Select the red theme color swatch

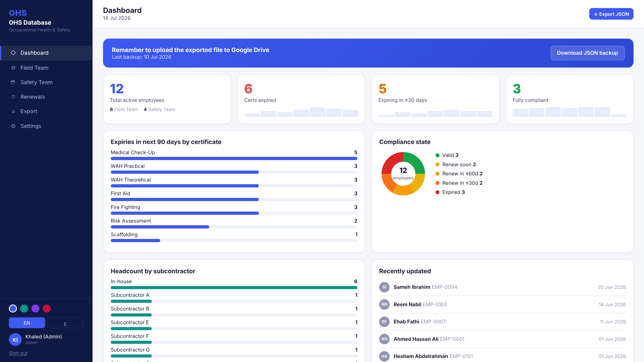coord(47,309)
